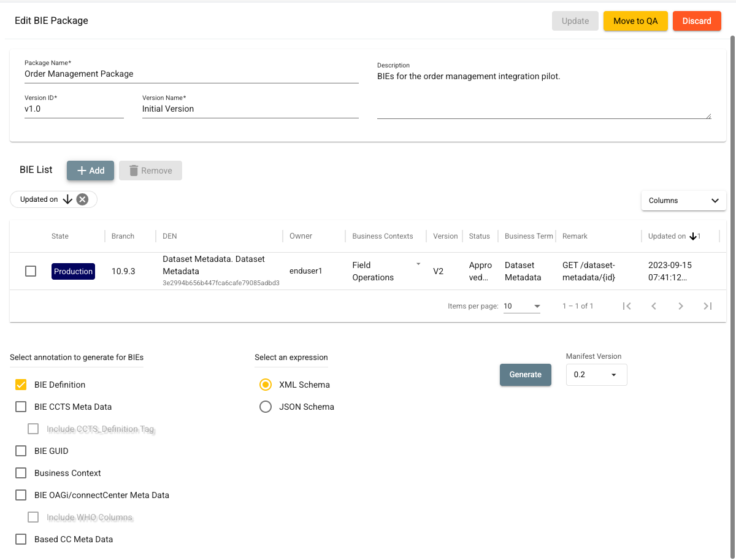Click the Remove button with trash icon
Viewport: 736px width, 560px height.
[x=150, y=171]
